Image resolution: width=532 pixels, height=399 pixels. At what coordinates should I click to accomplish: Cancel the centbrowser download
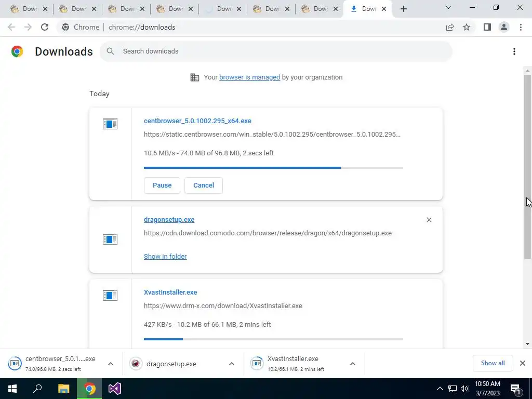[204, 185]
